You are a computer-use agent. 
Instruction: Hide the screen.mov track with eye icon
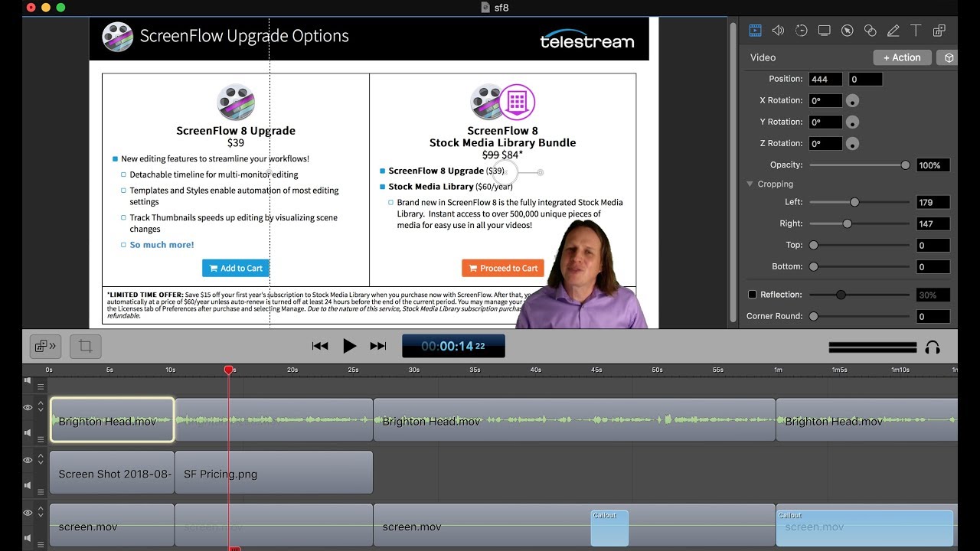pyautogui.click(x=28, y=513)
